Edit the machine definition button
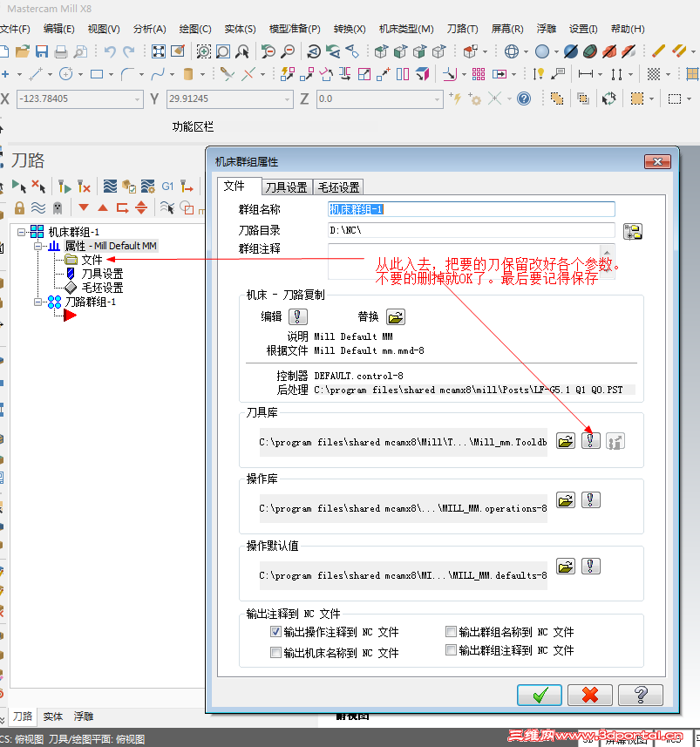The height and width of the screenshot is (747, 700). click(x=298, y=316)
